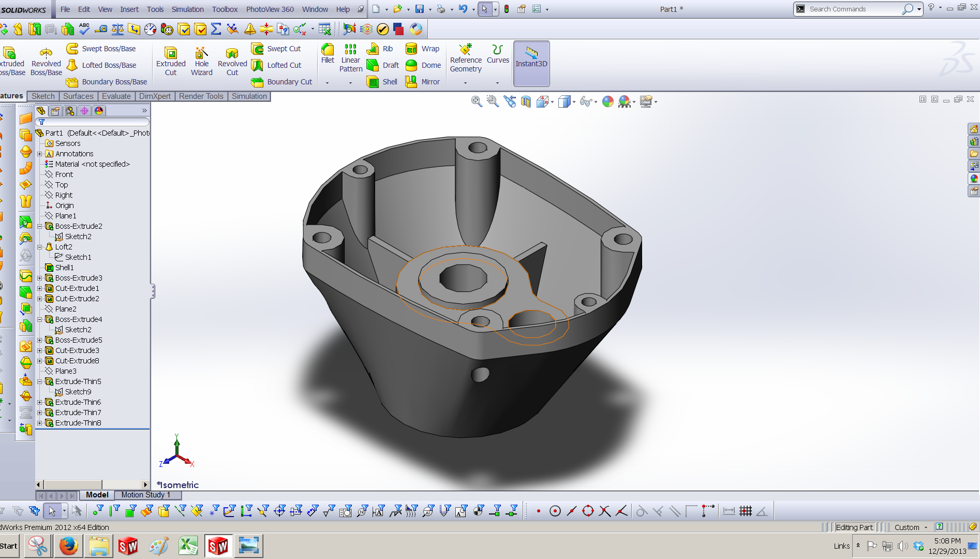The image size is (980, 559).
Task: Click the Previous View icon
Action: pyautogui.click(x=510, y=101)
